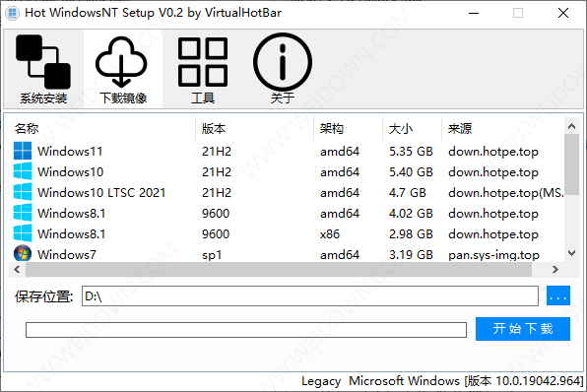Image resolution: width=587 pixels, height=392 pixels.
Task: Click the app icon in title bar
Action: click(x=13, y=13)
